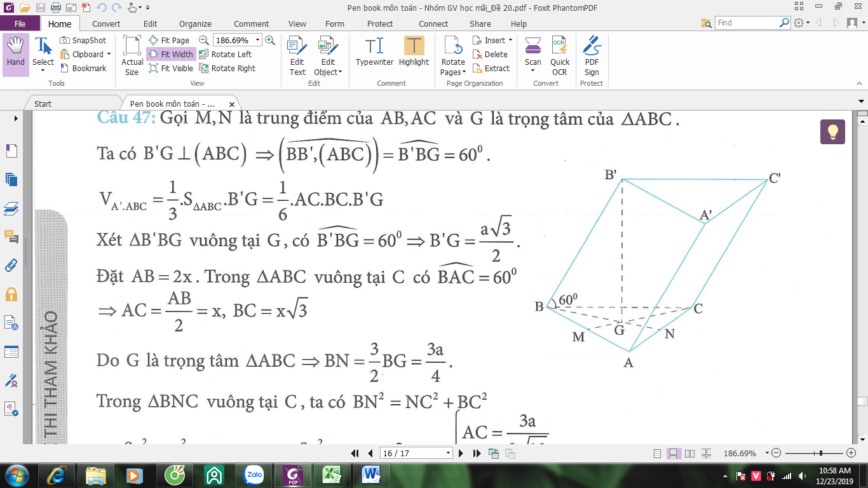This screenshot has height=488, width=868.
Task: Open the Clipboard dropdown arrow
Action: [109, 55]
